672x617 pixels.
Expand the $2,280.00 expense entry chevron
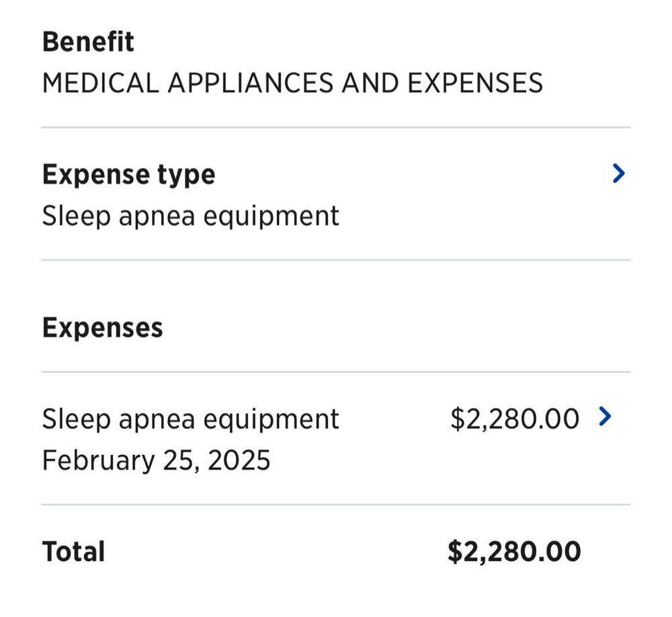coord(605,417)
